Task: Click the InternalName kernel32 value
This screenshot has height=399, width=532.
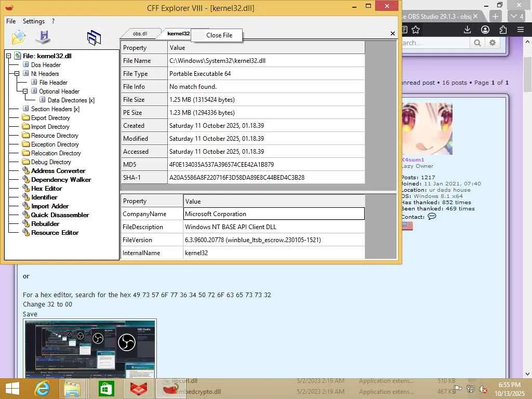Action: click(196, 253)
